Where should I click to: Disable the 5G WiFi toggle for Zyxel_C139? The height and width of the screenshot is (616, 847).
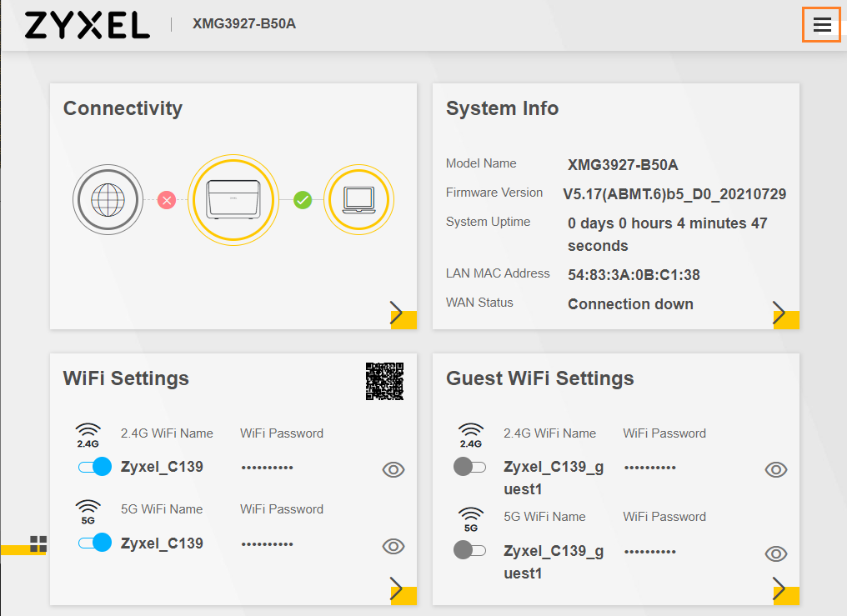(94, 543)
